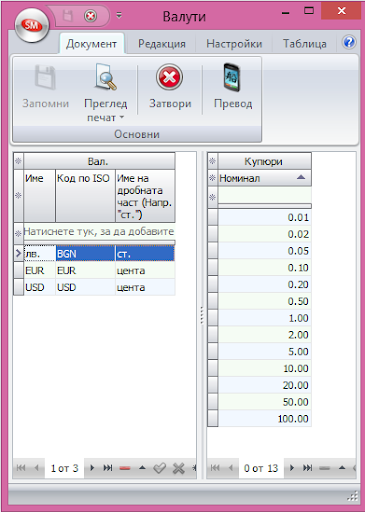The width and height of the screenshot is (365, 512).
Task: Click the Код по ISO column header
Action: (x=85, y=195)
